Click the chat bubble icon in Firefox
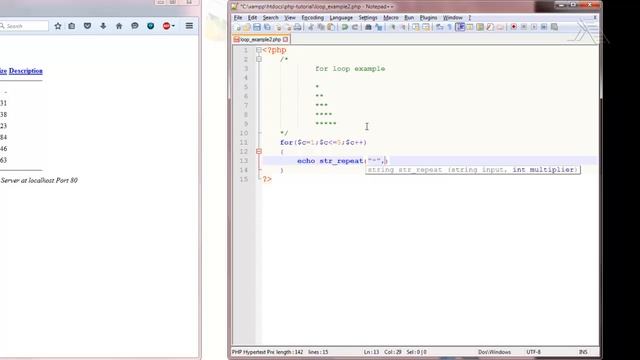This screenshot has height=360, width=640. point(135,26)
